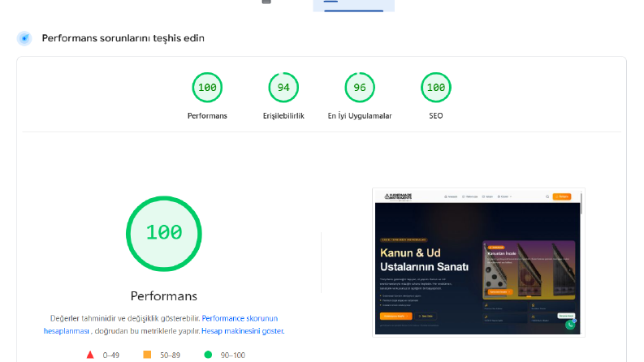The width and height of the screenshot is (644, 362).
Task: Click the '90–100' legend text
Action: pos(233,355)
